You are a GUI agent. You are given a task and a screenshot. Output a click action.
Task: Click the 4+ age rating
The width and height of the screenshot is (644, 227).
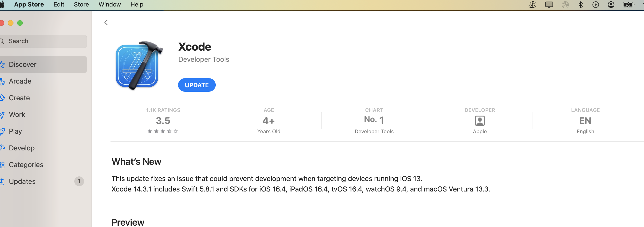pos(269,121)
